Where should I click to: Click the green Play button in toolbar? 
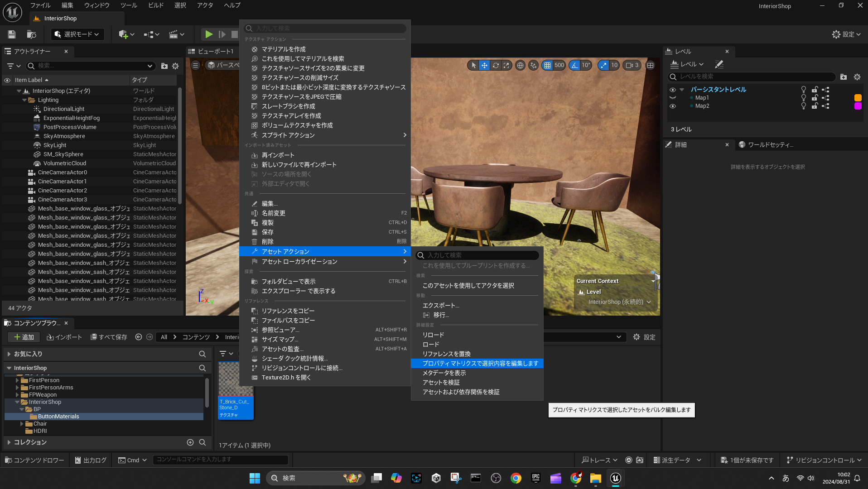[x=208, y=34]
